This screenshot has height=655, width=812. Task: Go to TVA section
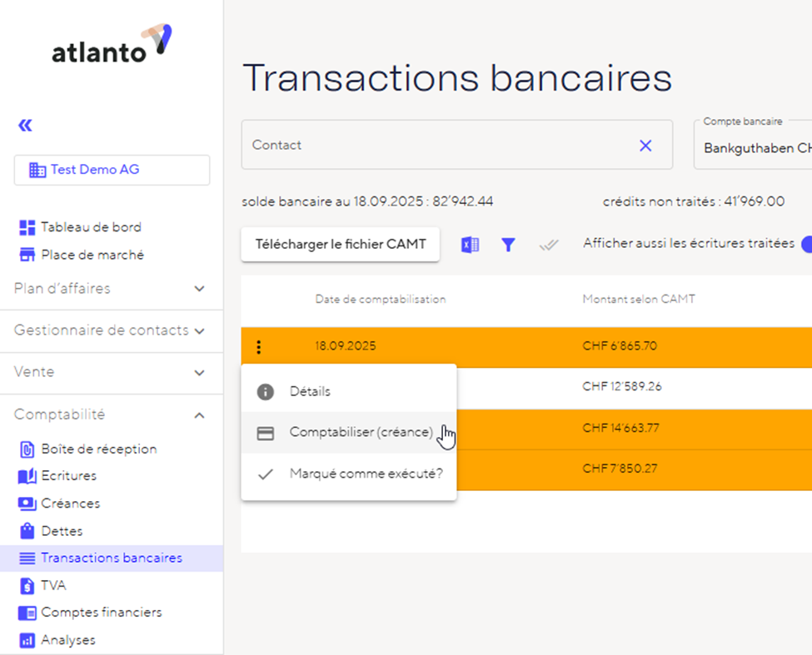tap(52, 585)
